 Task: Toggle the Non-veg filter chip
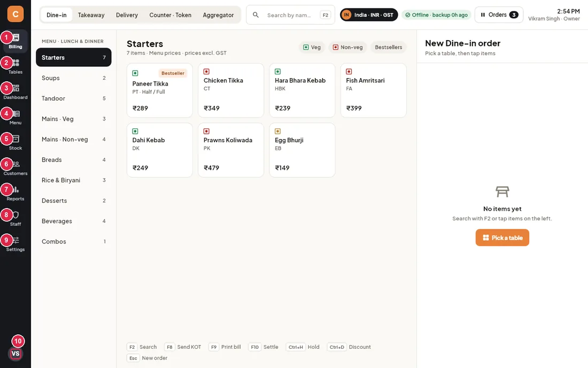point(347,47)
